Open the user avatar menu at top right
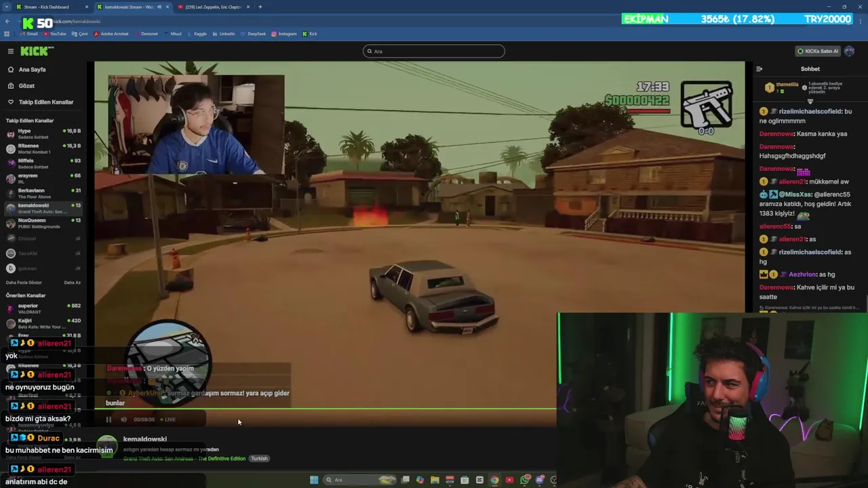Viewport: 868px width, 488px height. 849,51
